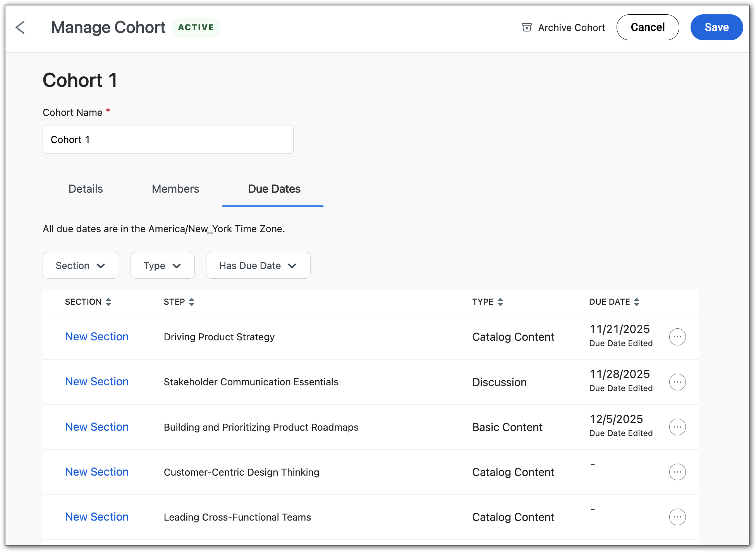Open more options for Building and Prioritizing Product Roadmaps
The width and height of the screenshot is (756, 552).
click(677, 427)
